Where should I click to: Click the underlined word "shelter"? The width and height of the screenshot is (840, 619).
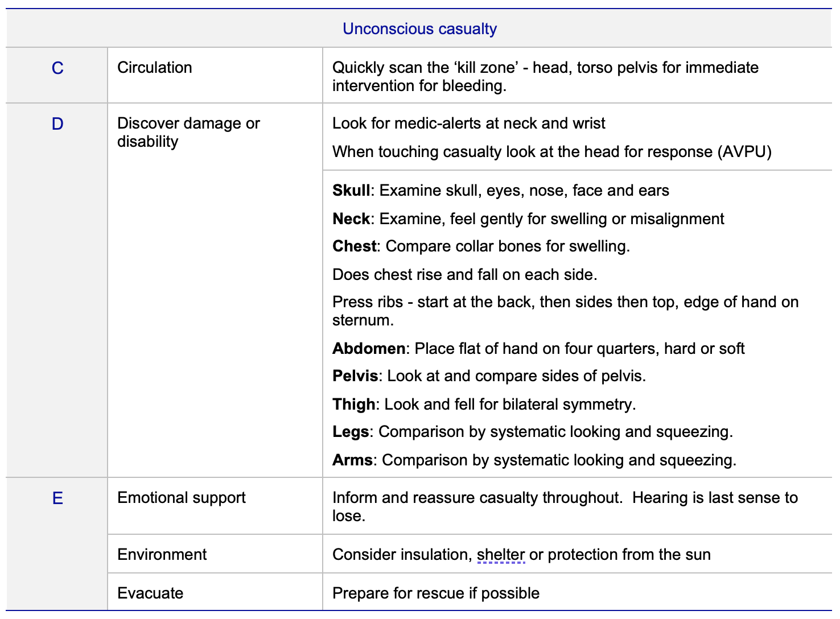pos(501,555)
